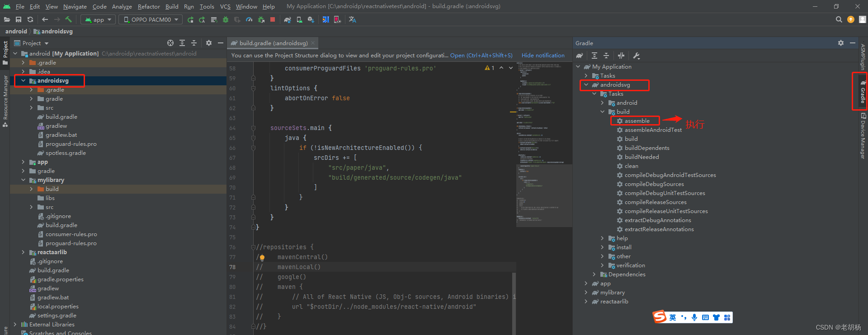This screenshot has width=868, height=335.
Task: Click the Save All toolbar icon
Action: (19, 19)
